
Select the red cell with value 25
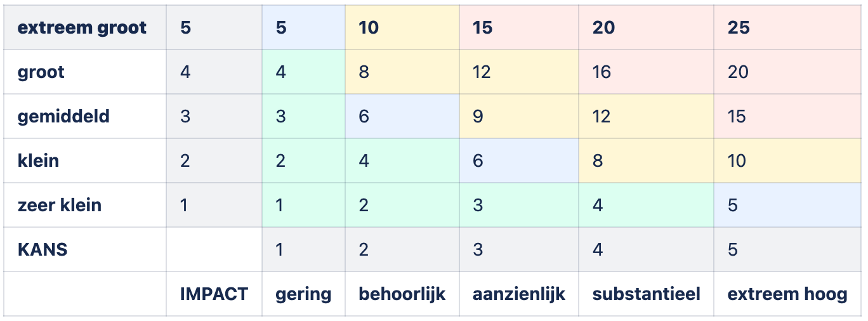(x=787, y=28)
